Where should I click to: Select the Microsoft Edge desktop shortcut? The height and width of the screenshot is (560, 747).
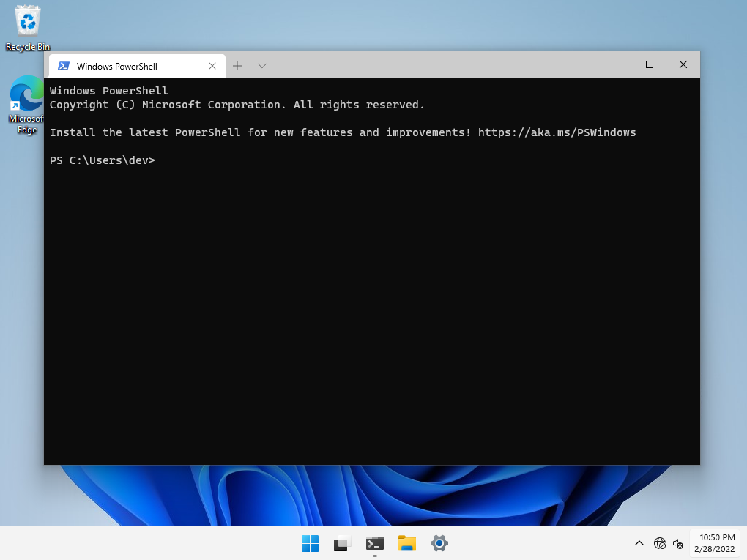point(26,105)
